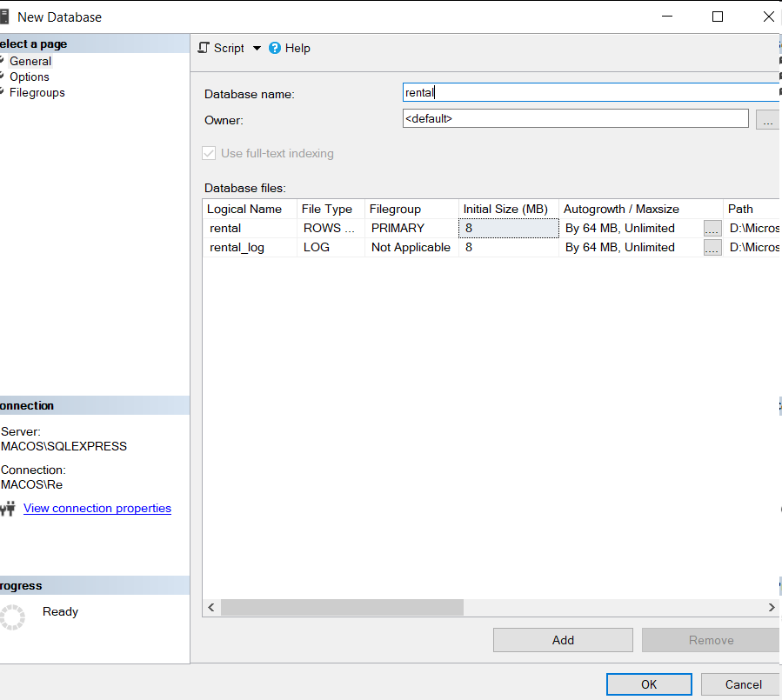The height and width of the screenshot is (700, 782).
Task: Maximize the New Database window
Action: 718,17
